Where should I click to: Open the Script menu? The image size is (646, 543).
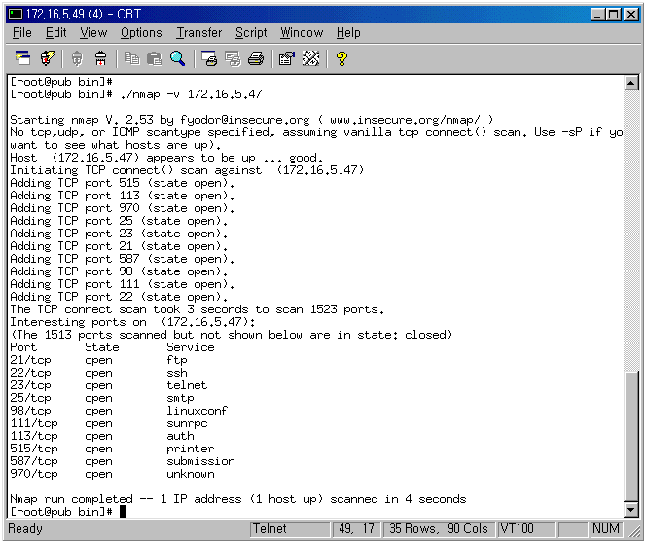[251, 33]
